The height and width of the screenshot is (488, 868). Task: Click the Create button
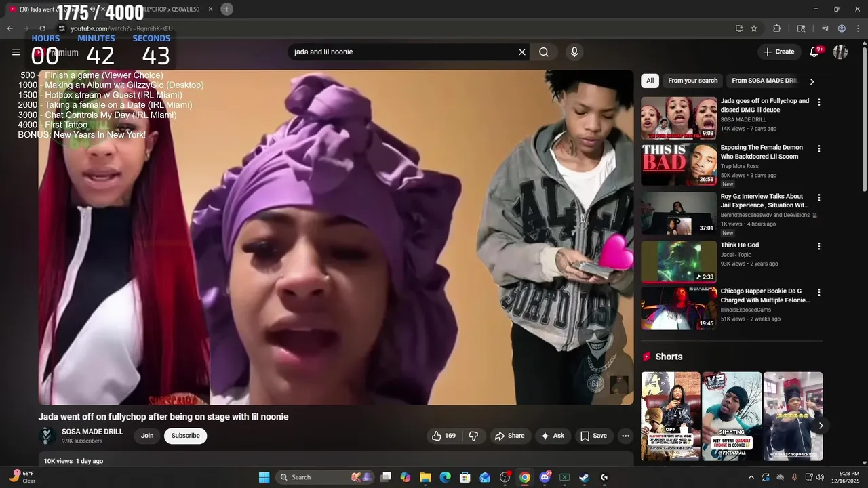[778, 52]
